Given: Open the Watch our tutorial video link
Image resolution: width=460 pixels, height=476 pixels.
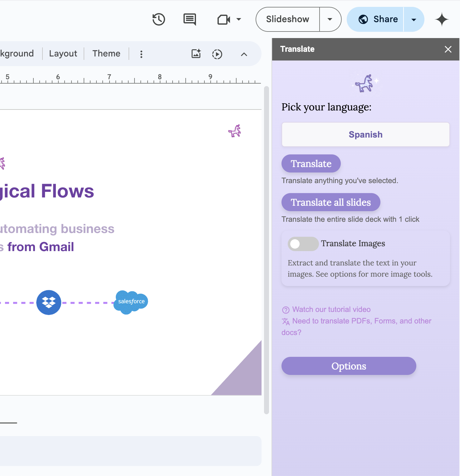Looking at the screenshot, I should coord(331,309).
